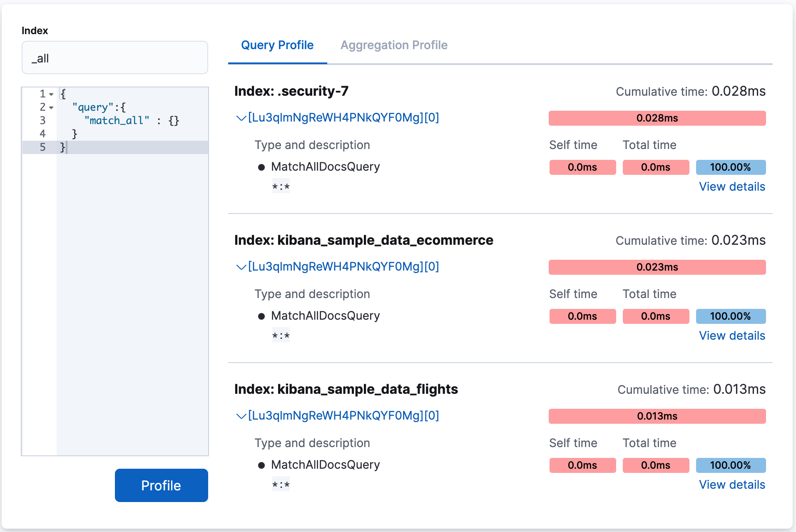The width and height of the screenshot is (796, 532).
Task: Collapse the shard entry under kibana_sample_data_flights
Action: coord(241,415)
